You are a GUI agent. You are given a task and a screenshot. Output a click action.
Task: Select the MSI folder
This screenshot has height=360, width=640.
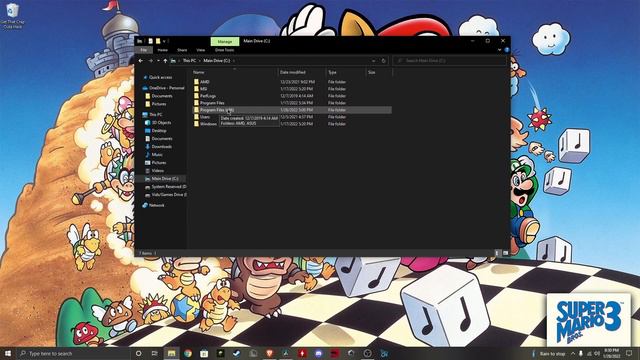tap(204, 89)
